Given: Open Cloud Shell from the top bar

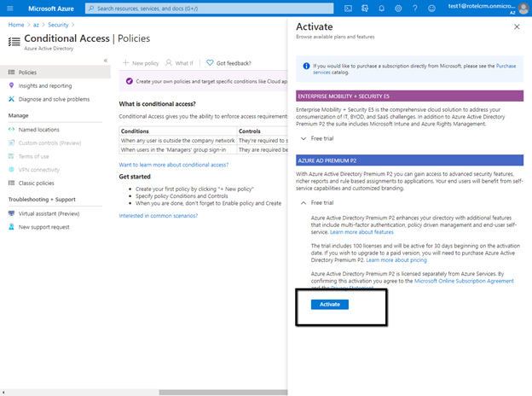Looking at the screenshot, I should coord(348,9).
